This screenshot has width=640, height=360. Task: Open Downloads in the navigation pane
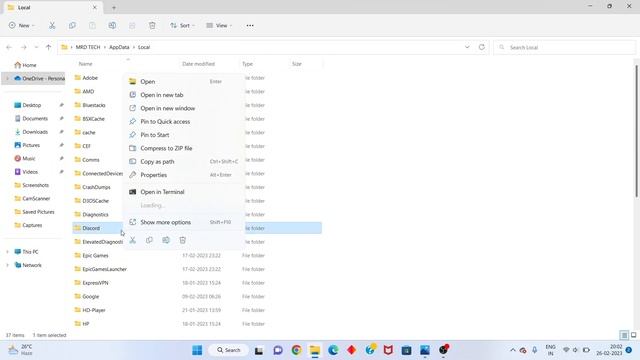tap(31, 132)
